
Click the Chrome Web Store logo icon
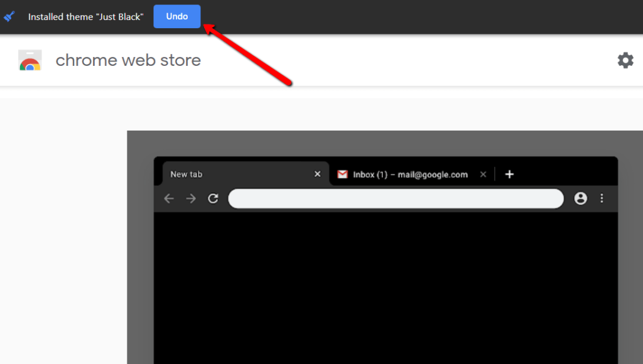(x=30, y=60)
